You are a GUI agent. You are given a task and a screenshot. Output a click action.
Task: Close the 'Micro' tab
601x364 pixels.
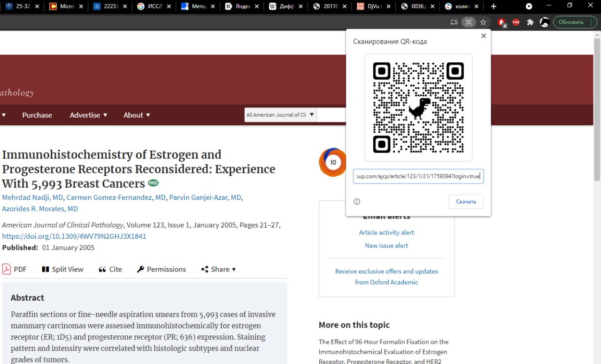coord(81,7)
